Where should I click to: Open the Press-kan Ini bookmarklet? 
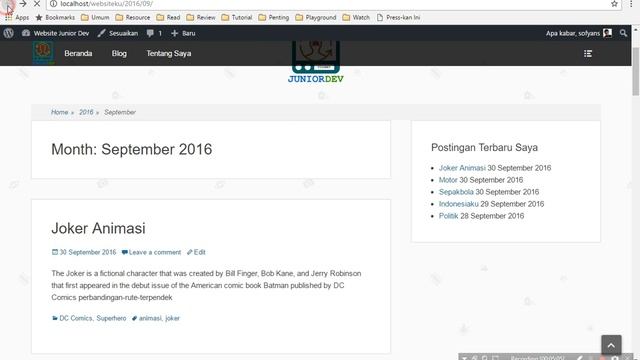click(x=398, y=18)
